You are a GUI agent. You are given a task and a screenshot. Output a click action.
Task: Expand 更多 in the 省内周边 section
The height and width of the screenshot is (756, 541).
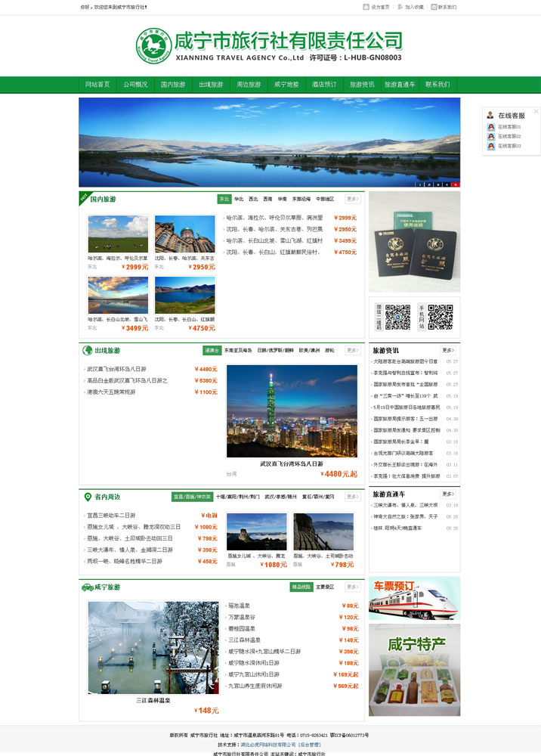(353, 496)
